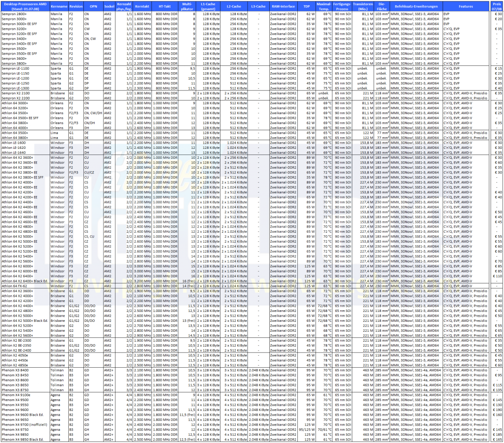The image size is (504, 443).
Task: Click the Features column header
Action: point(466,6)
